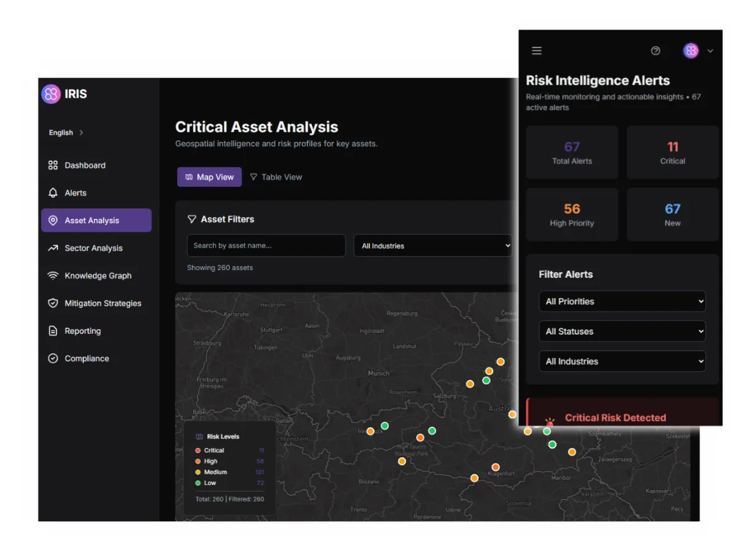Screen dimensions: 738x560
Task: Open Mitigation Strategies shield icon
Action: (x=53, y=303)
